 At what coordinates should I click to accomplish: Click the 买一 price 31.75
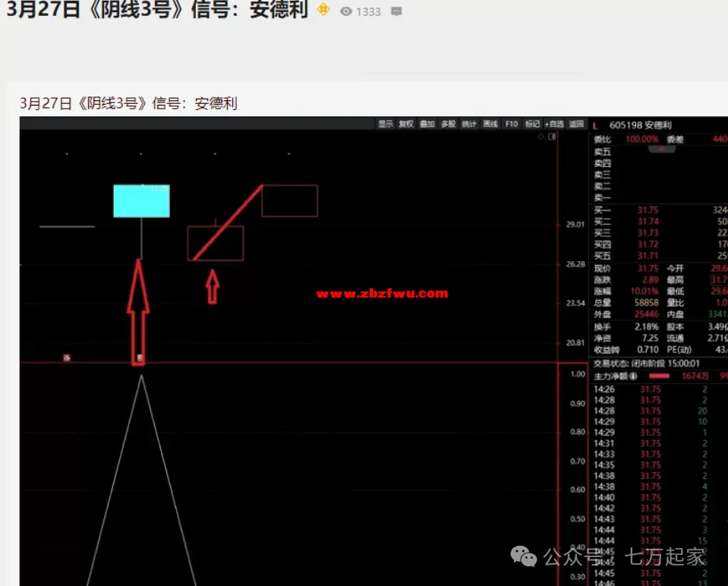(648, 210)
